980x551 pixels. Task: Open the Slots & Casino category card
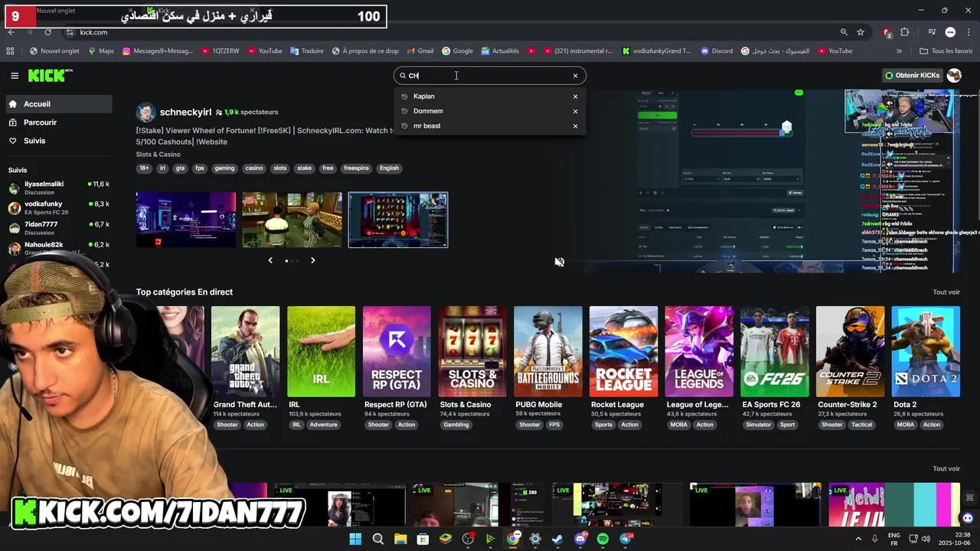tap(472, 351)
